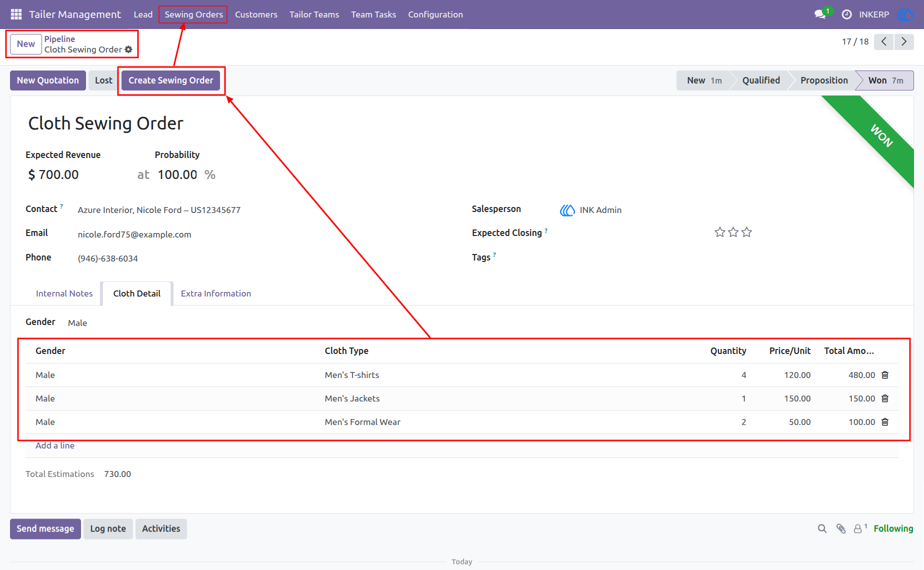The width and height of the screenshot is (924, 570).
Task: Delete the Men's Formal Wear line
Action: click(885, 422)
